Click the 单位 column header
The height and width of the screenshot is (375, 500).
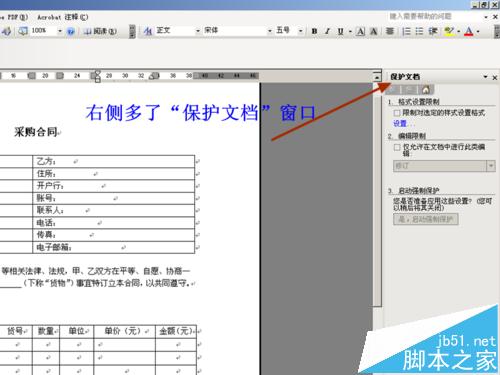77,331
